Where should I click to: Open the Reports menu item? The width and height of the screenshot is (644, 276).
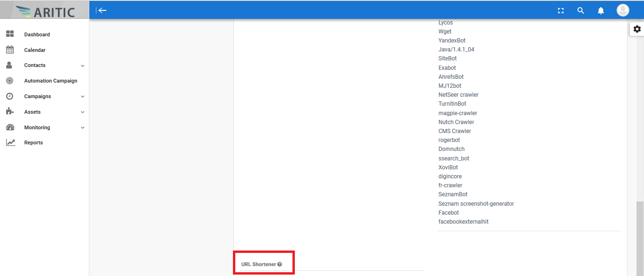coord(34,142)
